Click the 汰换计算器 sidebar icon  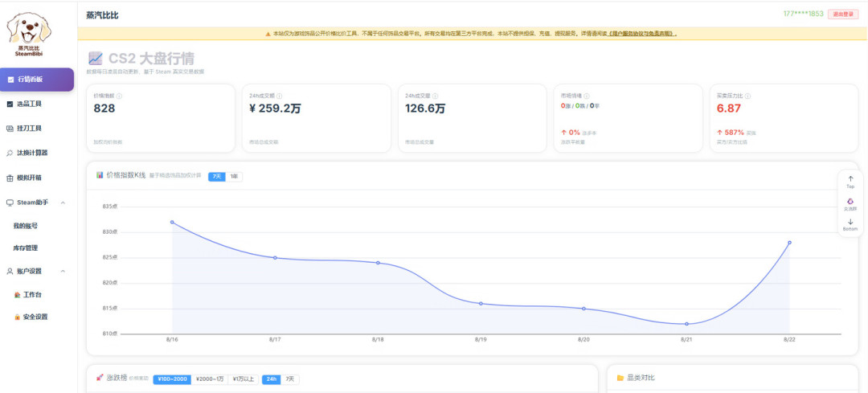tap(10, 153)
